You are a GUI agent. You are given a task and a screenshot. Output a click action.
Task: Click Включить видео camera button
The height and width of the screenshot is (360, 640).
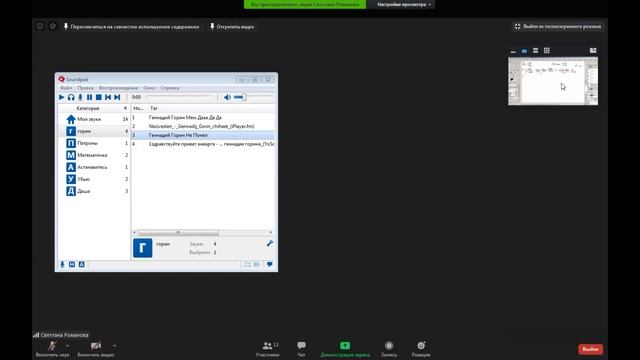(x=96, y=349)
